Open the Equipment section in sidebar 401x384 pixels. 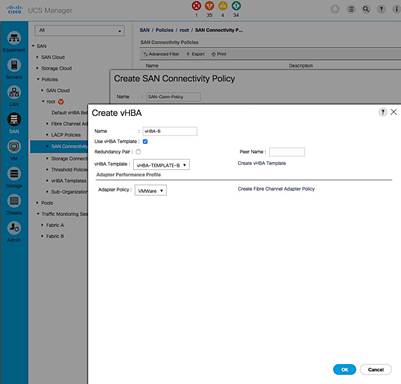(14, 38)
